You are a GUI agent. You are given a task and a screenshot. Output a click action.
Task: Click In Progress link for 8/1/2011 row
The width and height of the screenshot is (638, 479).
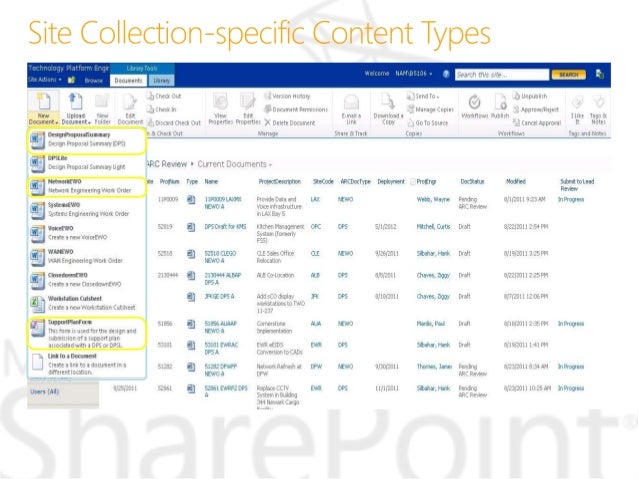coord(570,199)
